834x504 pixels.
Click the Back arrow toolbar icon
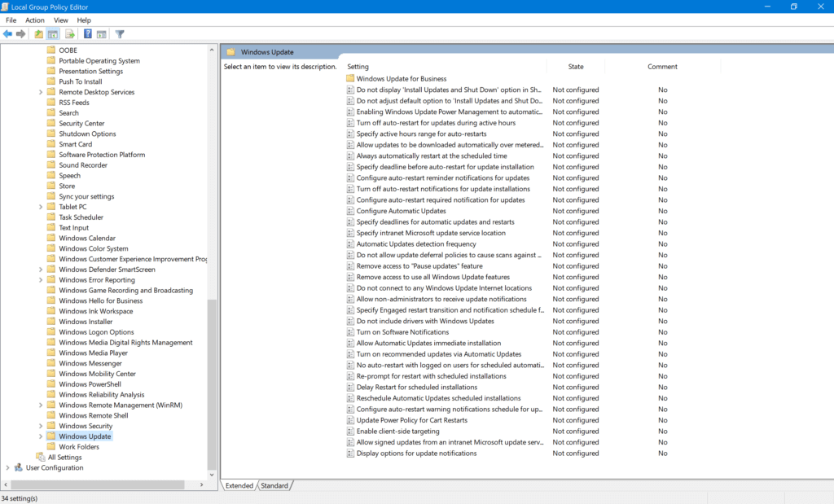click(x=7, y=34)
